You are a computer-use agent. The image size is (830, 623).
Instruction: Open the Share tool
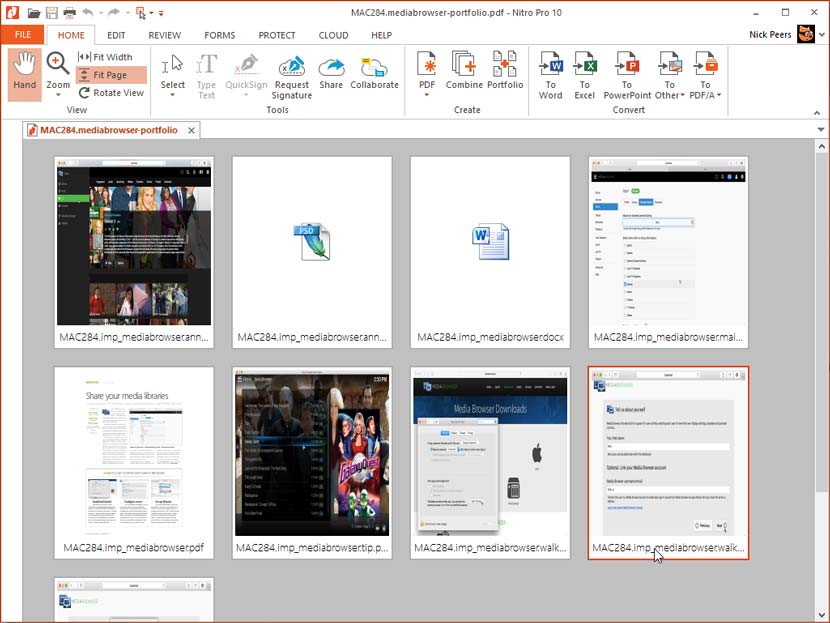pos(331,73)
